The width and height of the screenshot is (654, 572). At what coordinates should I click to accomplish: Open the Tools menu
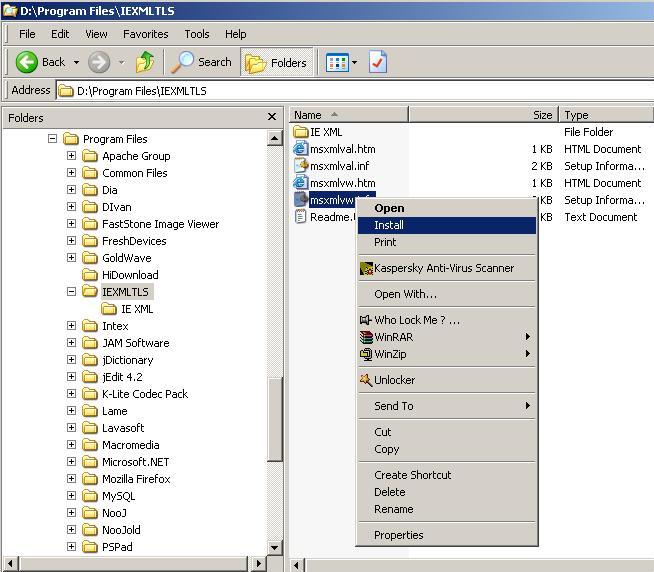pos(197,34)
